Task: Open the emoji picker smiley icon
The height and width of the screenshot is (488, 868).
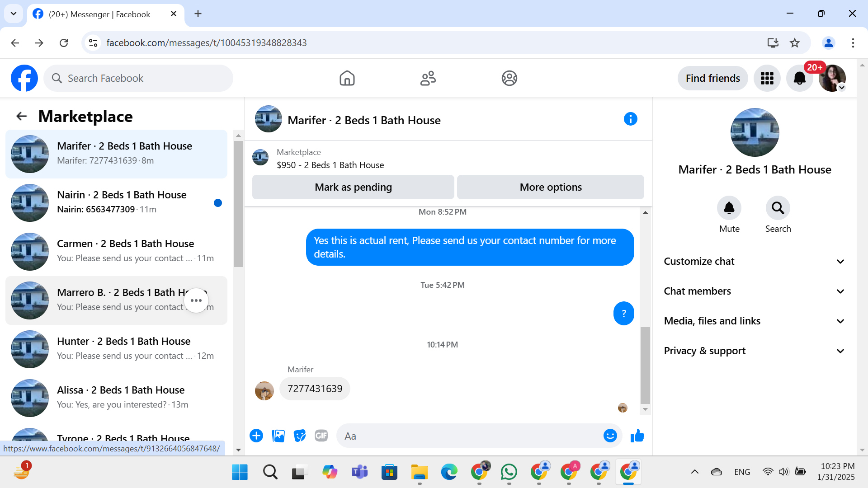Action: pos(610,436)
